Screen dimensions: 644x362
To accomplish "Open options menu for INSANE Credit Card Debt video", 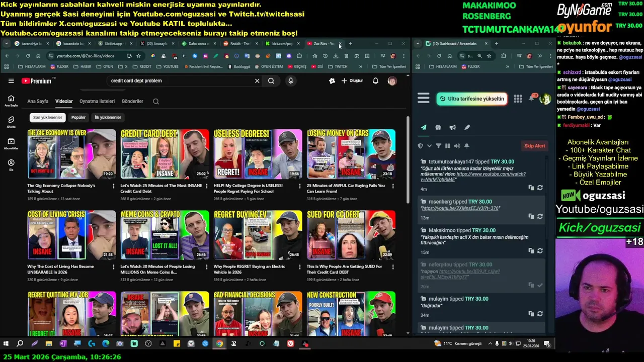I will [206, 186].
